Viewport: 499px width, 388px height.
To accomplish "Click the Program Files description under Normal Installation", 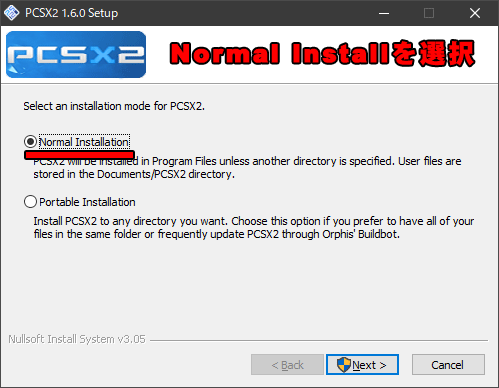I will [x=247, y=168].
